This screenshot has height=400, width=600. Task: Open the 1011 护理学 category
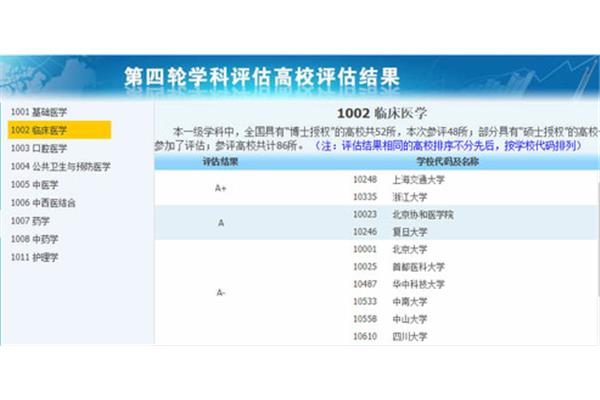click(x=34, y=257)
